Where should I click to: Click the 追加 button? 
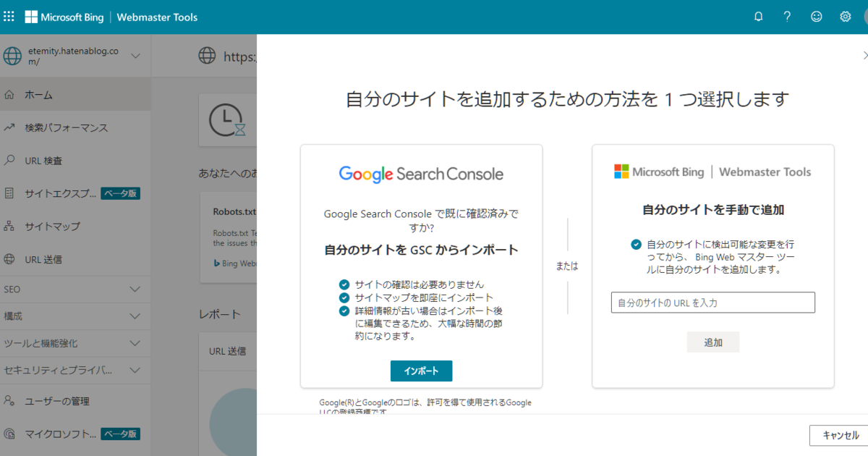tap(713, 342)
